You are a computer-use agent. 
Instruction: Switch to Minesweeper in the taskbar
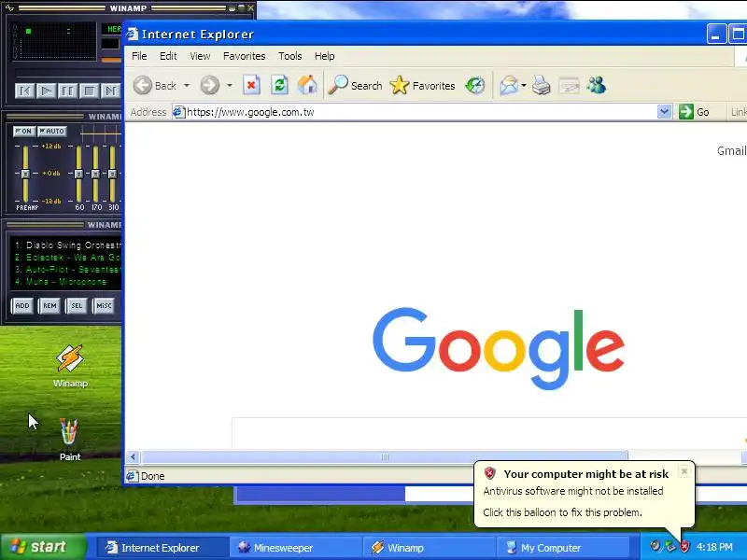295,548
